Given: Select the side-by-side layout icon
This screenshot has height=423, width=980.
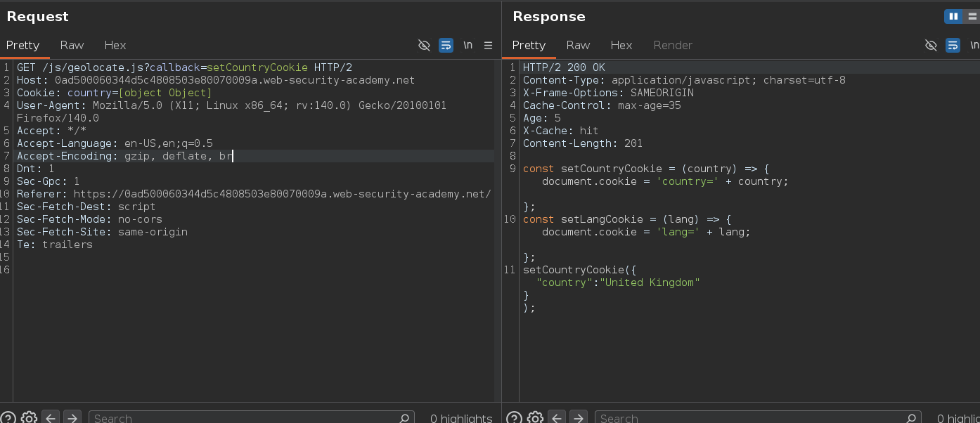Looking at the screenshot, I should pyautogui.click(x=953, y=16).
